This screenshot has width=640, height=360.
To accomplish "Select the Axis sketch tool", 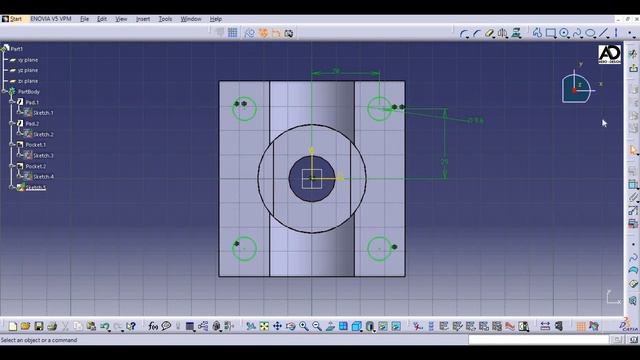I will click(x=616, y=33).
